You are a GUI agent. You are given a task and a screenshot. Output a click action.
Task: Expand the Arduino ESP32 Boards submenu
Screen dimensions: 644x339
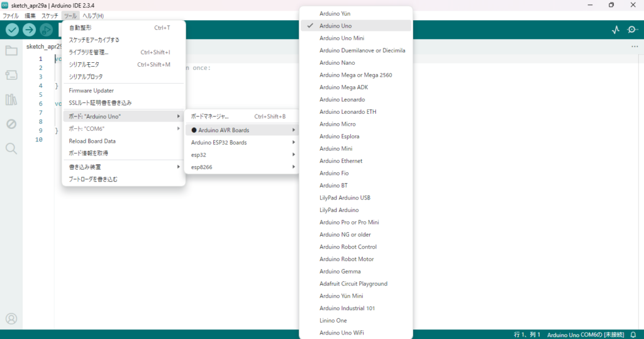point(242,142)
